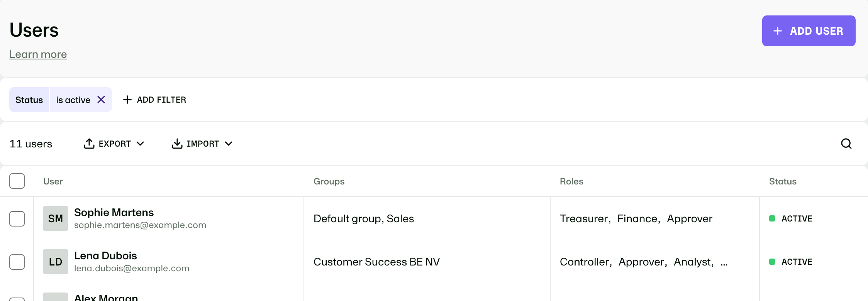
Task: Click the LD avatar for Lena Dubois
Action: 56,262
